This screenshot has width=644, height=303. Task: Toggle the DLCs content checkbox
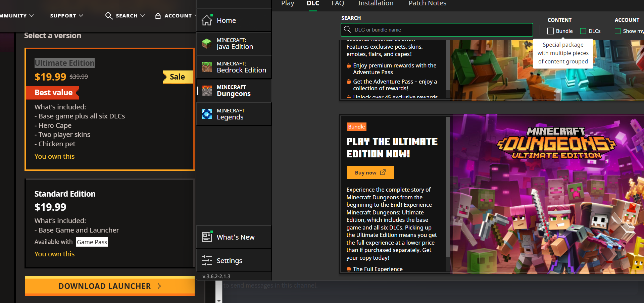click(x=583, y=31)
